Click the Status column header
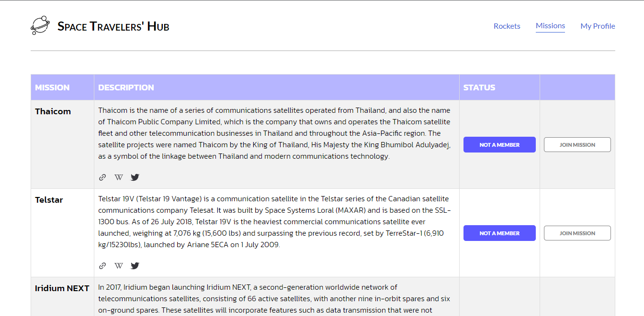Viewport: 644px width, 316px height. [479, 87]
